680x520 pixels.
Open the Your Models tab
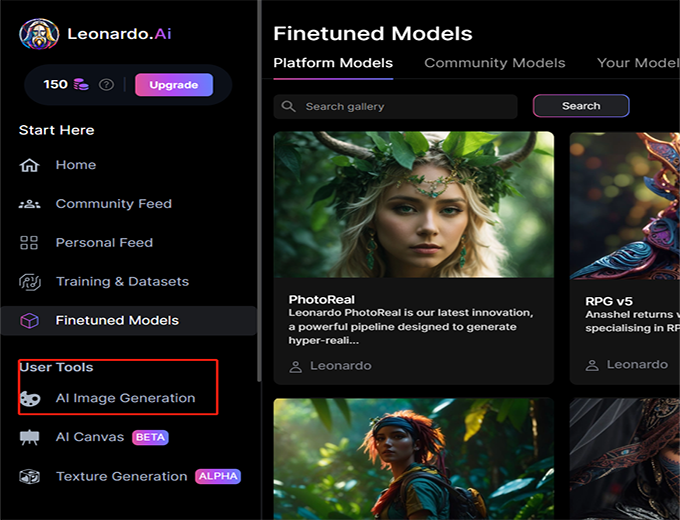click(x=638, y=63)
